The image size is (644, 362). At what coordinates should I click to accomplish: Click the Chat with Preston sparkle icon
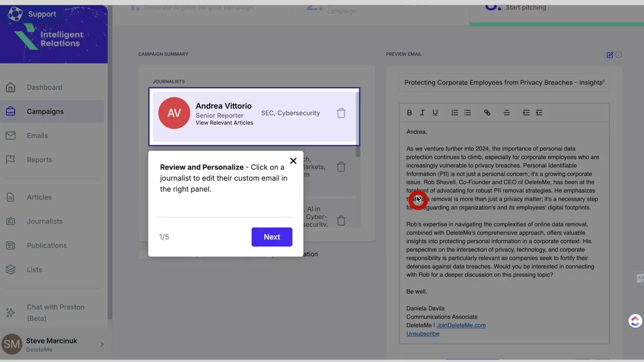[x=11, y=313]
